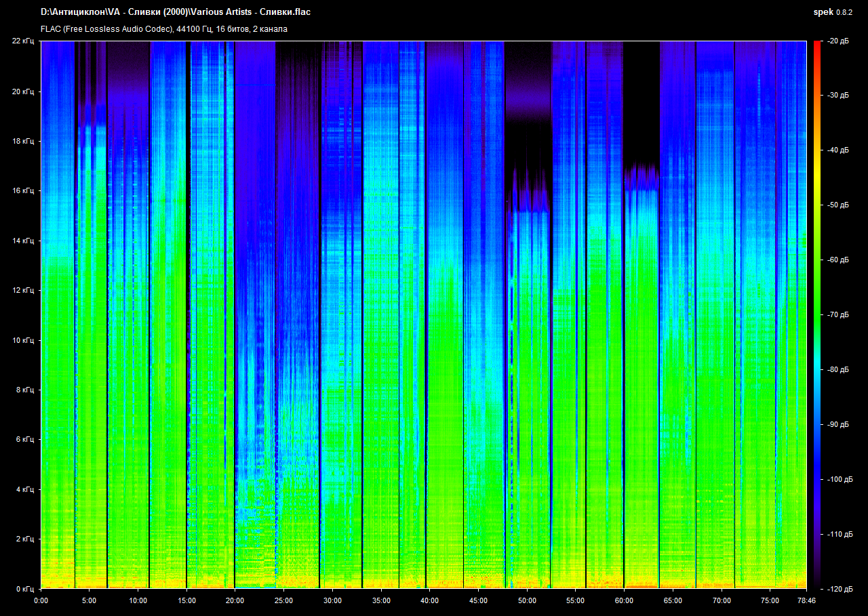Screen dimensions: 868x616
Task: Click the 0 кГц frequency axis label
Action: tap(24, 589)
